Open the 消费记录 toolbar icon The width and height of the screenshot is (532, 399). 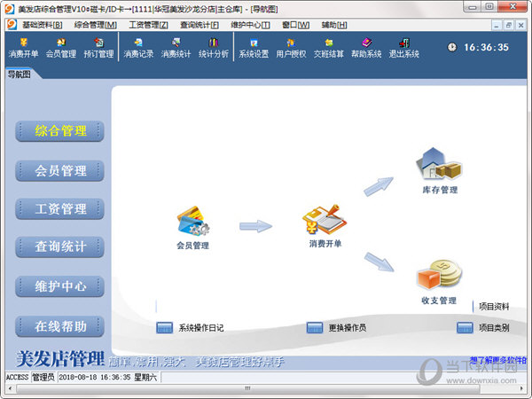pyautogui.click(x=138, y=48)
